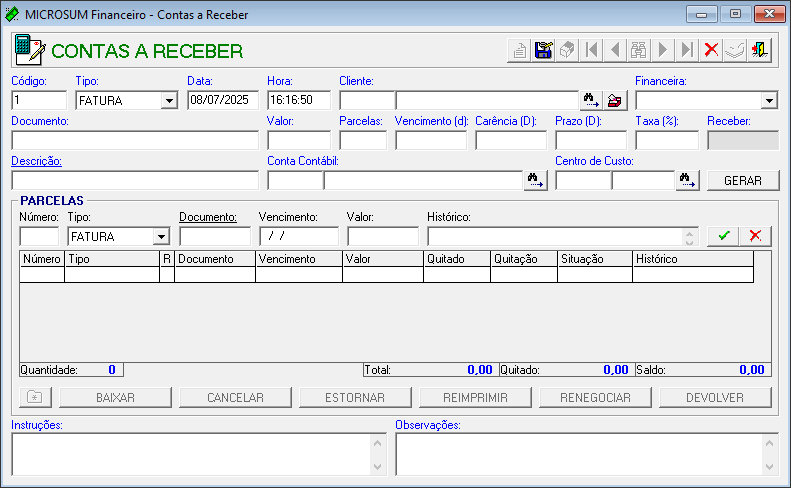Click the Situação column header
This screenshot has width=791, height=488.
(595, 259)
